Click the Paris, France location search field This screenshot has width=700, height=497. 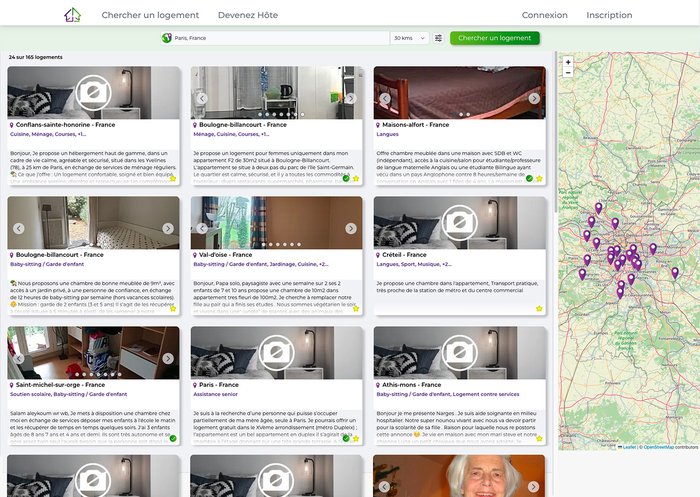click(x=275, y=38)
